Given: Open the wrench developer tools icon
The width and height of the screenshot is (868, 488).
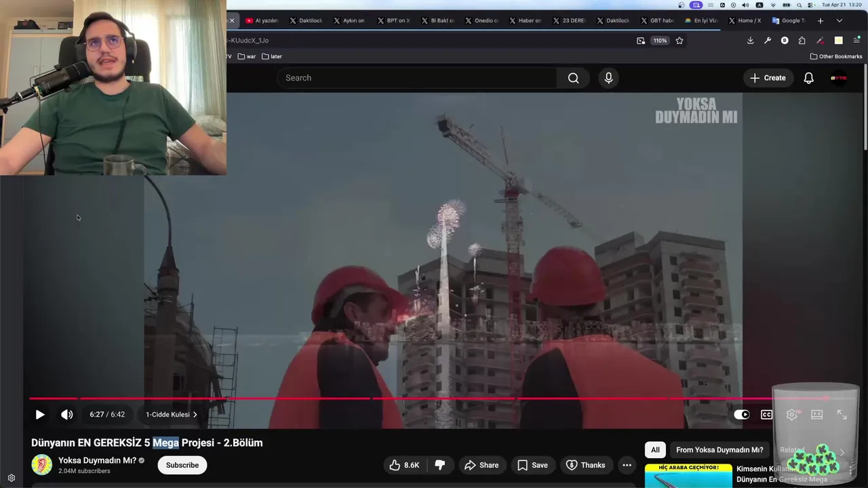Looking at the screenshot, I should (767, 41).
